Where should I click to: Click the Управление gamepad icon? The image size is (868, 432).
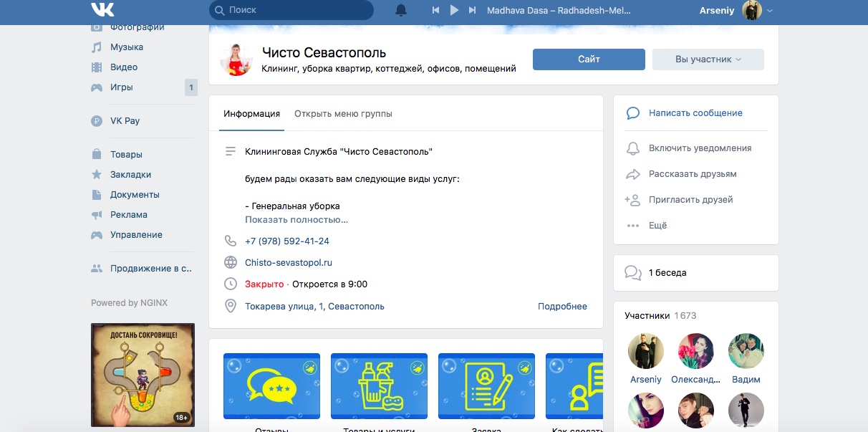click(97, 235)
